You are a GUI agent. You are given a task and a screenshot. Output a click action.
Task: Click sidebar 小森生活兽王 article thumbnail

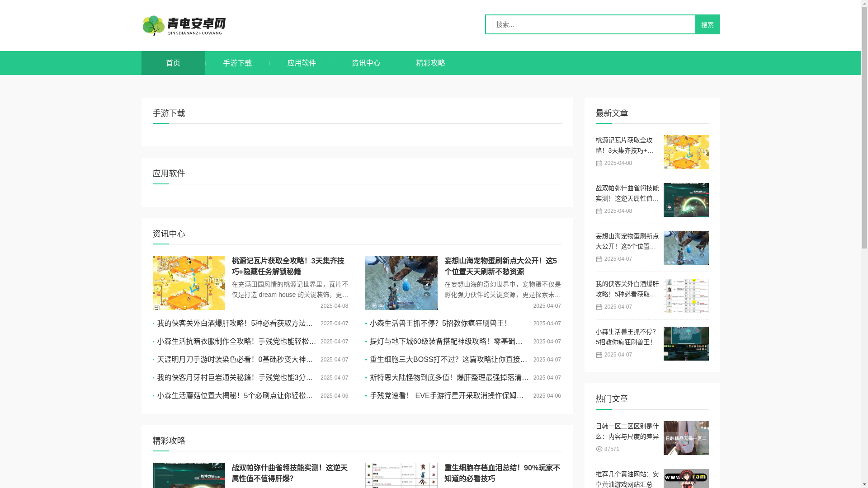(x=686, y=343)
